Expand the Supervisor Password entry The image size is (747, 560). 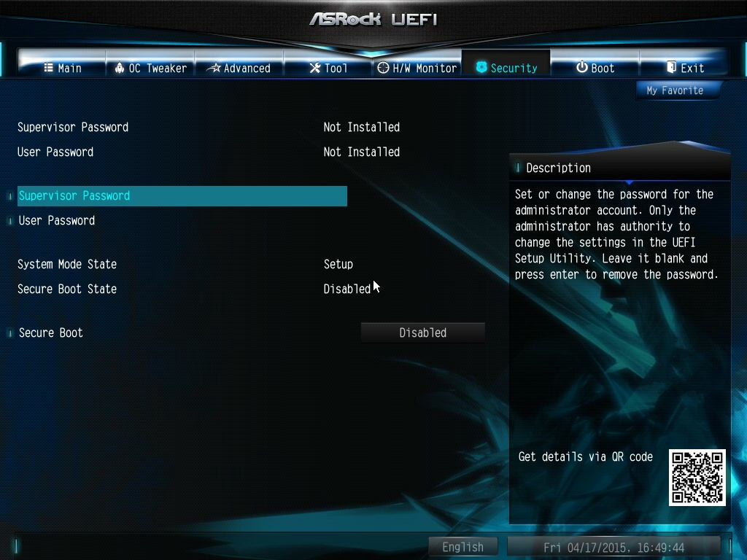(9, 195)
